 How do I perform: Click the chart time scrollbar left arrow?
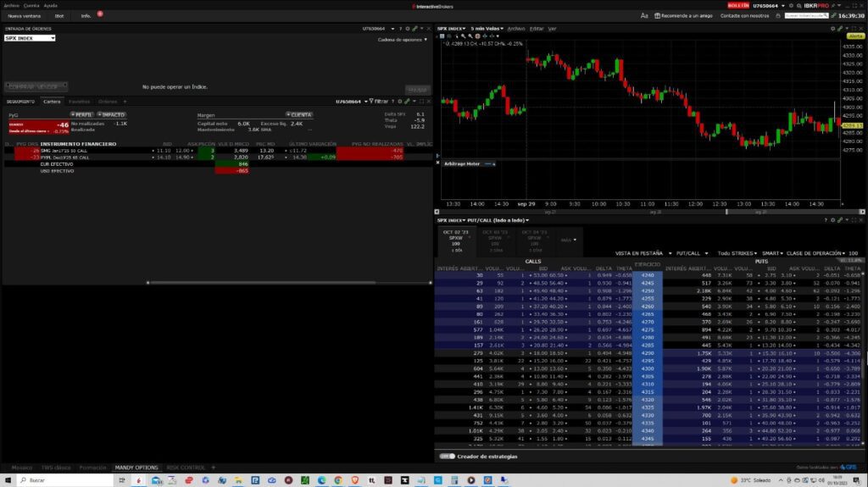pos(437,212)
